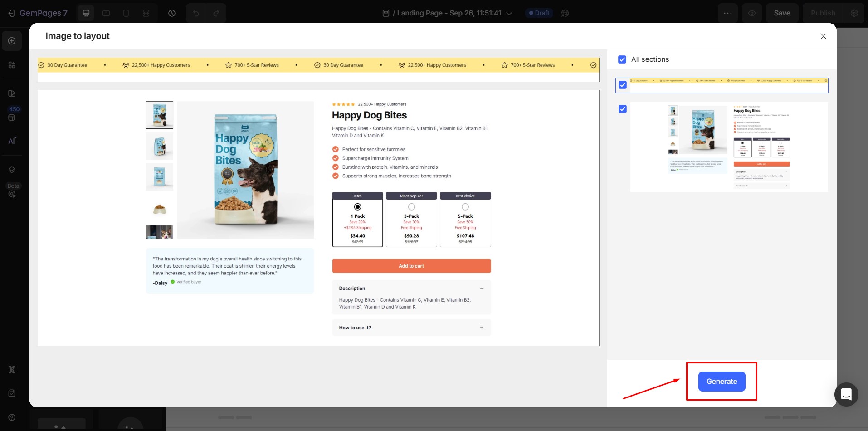
Task: Open version history clock icon
Action: [x=172, y=13]
